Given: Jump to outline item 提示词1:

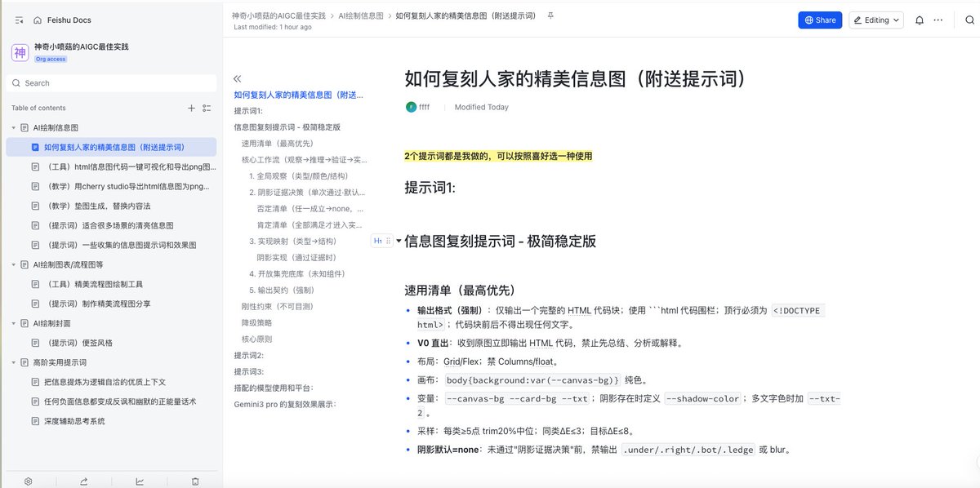Looking at the screenshot, I should (248, 111).
